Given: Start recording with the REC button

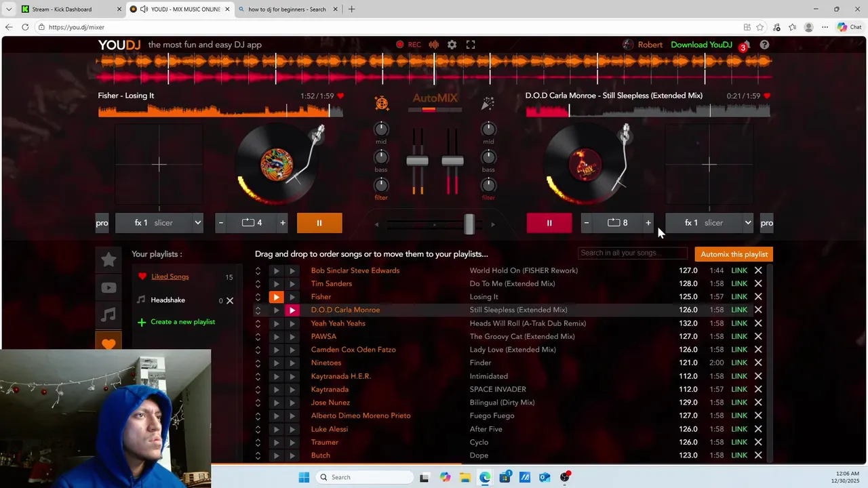Looking at the screenshot, I should pyautogui.click(x=409, y=45).
